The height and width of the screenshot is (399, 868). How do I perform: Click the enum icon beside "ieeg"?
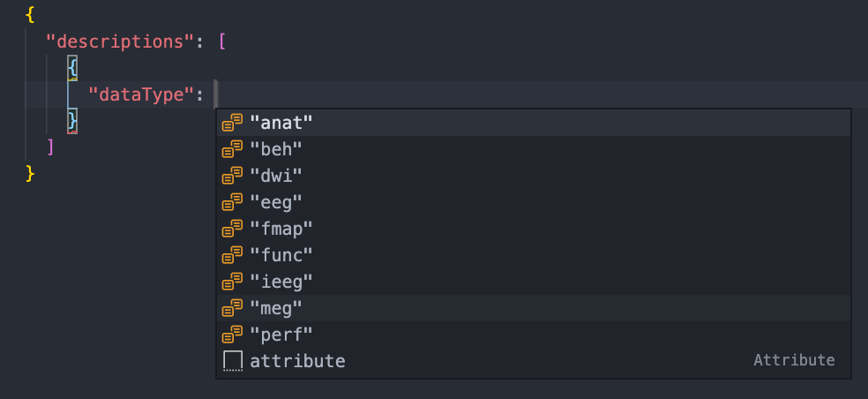(x=233, y=282)
